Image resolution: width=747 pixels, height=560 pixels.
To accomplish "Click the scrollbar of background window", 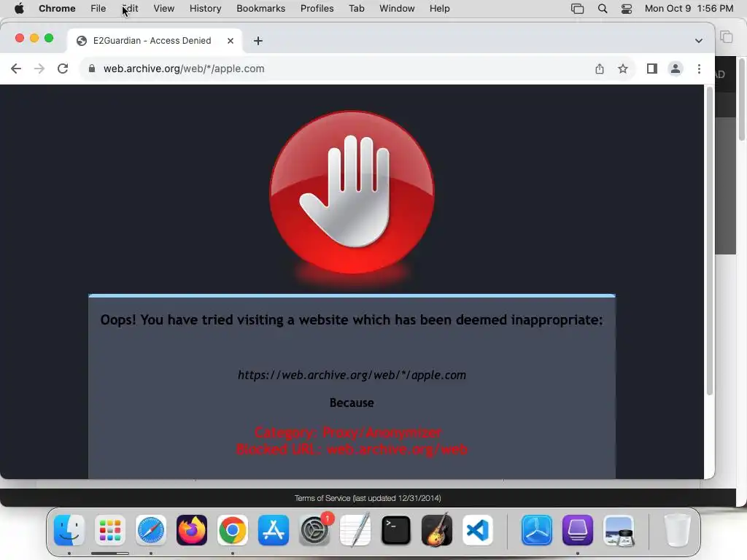I will [742, 99].
